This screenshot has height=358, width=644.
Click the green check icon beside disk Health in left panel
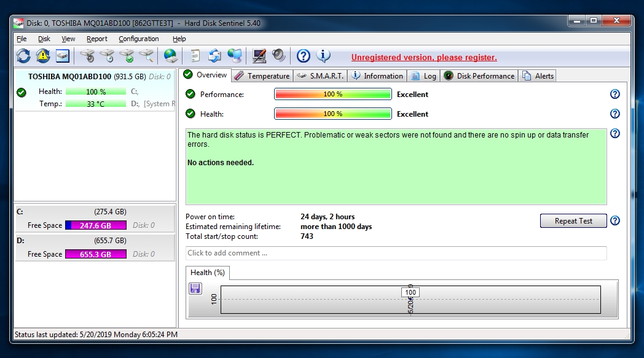click(x=22, y=92)
